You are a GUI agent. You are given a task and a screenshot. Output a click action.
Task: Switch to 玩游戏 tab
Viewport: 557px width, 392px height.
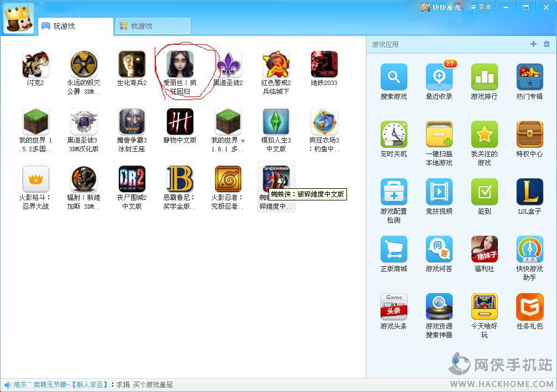[x=75, y=27]
